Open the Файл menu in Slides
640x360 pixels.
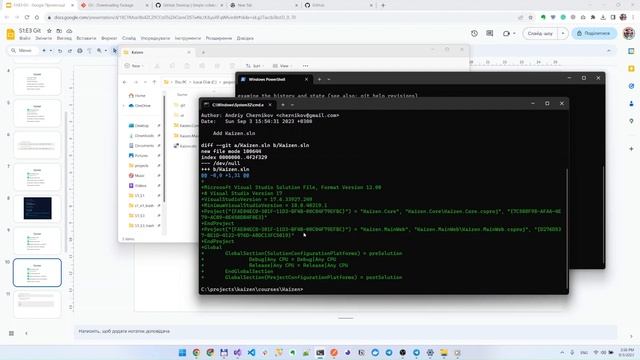[25, 38]
